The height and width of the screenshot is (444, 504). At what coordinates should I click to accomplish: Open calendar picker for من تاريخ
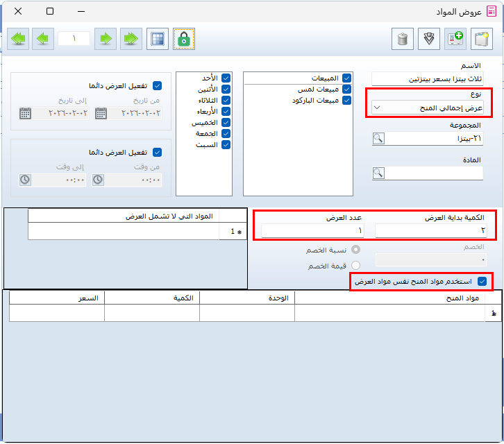[x=101, y=113]
